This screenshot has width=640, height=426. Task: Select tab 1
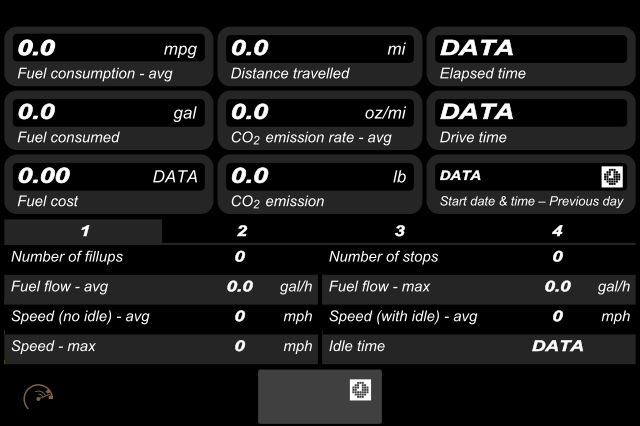(x=83, y=231)
